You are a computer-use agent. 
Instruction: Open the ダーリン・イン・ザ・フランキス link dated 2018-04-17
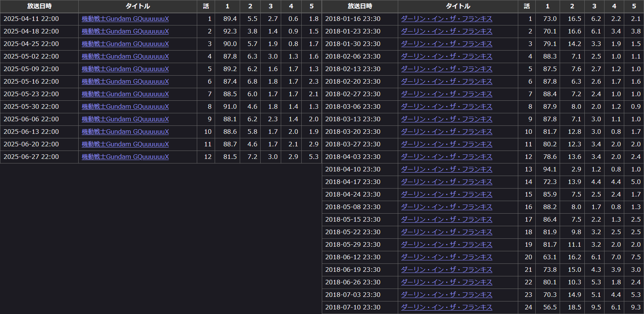446,182
